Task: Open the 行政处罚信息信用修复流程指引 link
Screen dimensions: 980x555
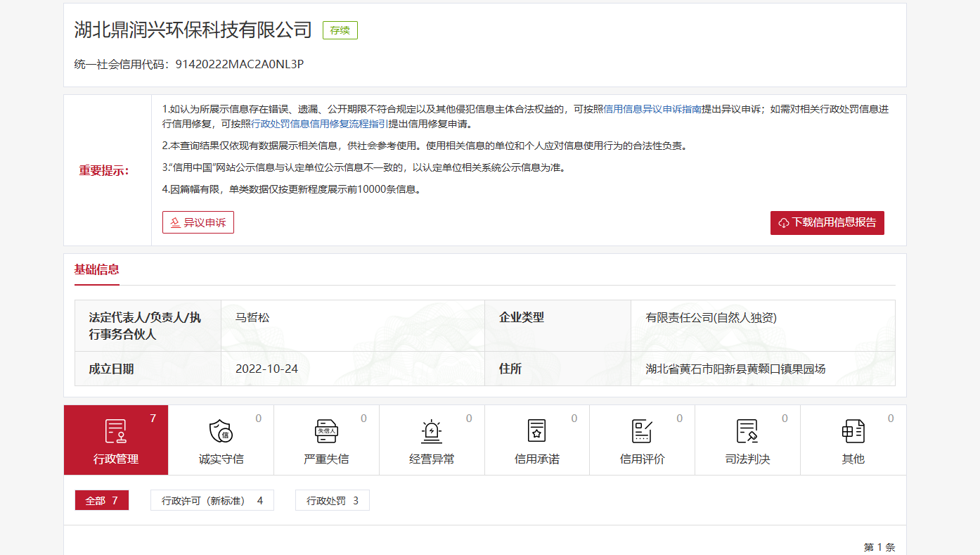Action: (320, 124)
